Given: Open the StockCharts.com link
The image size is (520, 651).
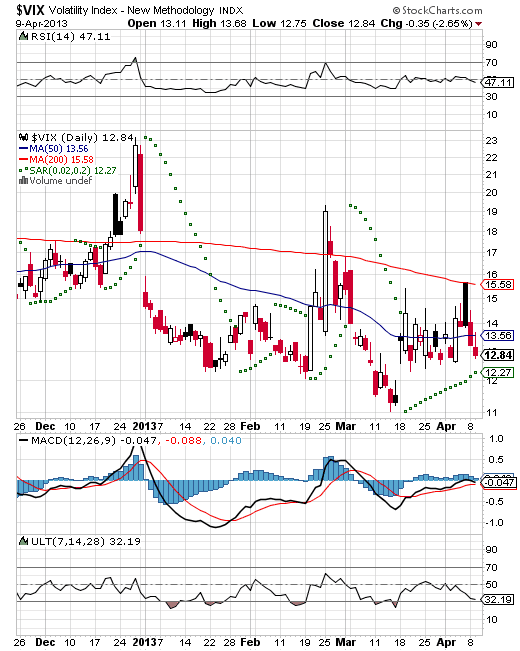Looking at the screenshot, I should point(438,10).
